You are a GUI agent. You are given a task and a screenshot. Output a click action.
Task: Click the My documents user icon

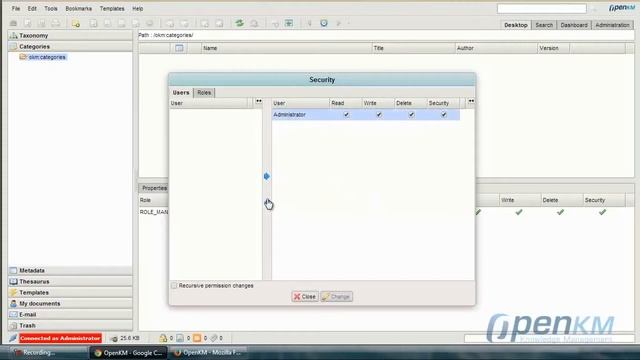[13, 304]
